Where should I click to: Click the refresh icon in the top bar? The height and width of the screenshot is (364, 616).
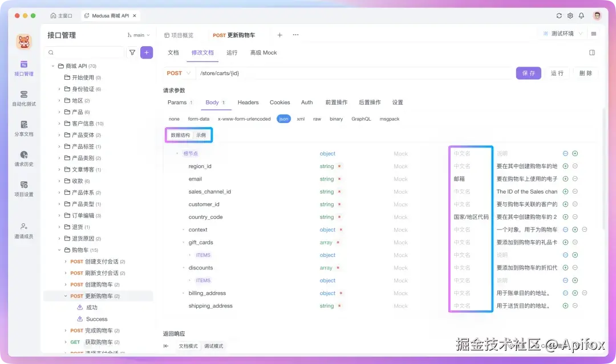click(558, 16)
